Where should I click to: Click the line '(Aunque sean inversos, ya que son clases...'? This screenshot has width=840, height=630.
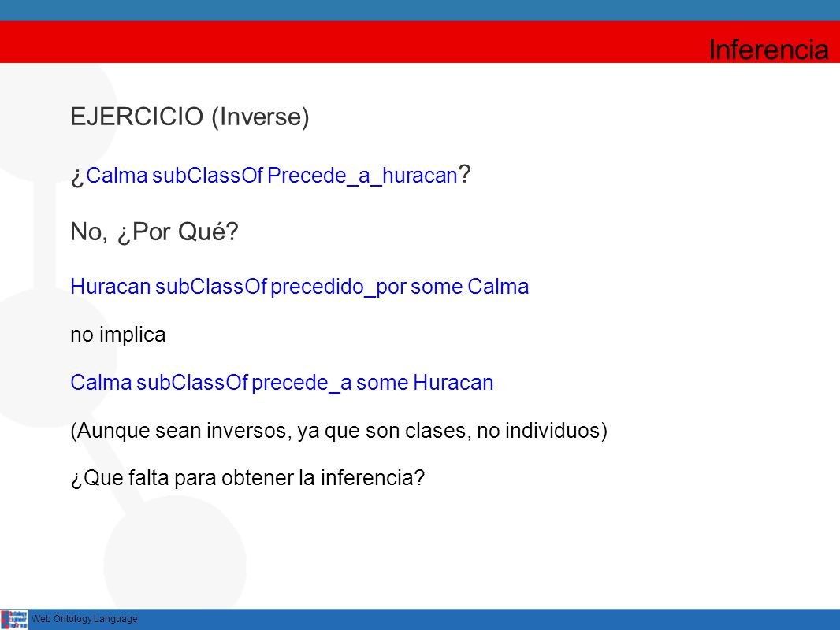click(339, 431)
